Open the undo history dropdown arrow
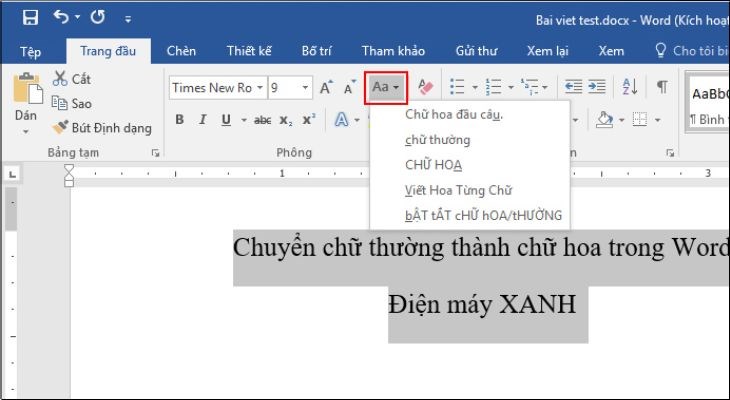 pyautogui.click(x=77, y=18)
